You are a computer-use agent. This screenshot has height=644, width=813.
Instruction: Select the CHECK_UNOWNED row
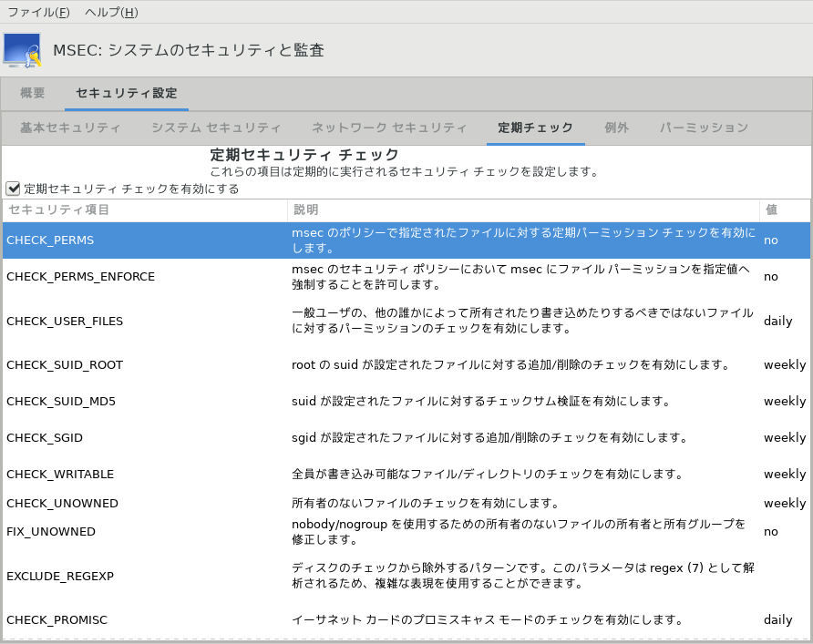pyautogui.click(x=406, y=503)
